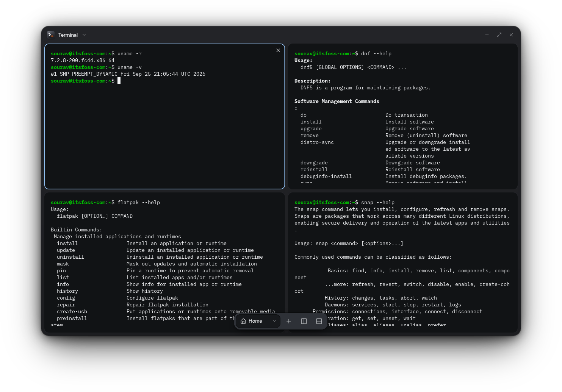
Task: Click the Home house icon
Action: tap(243, 321)
